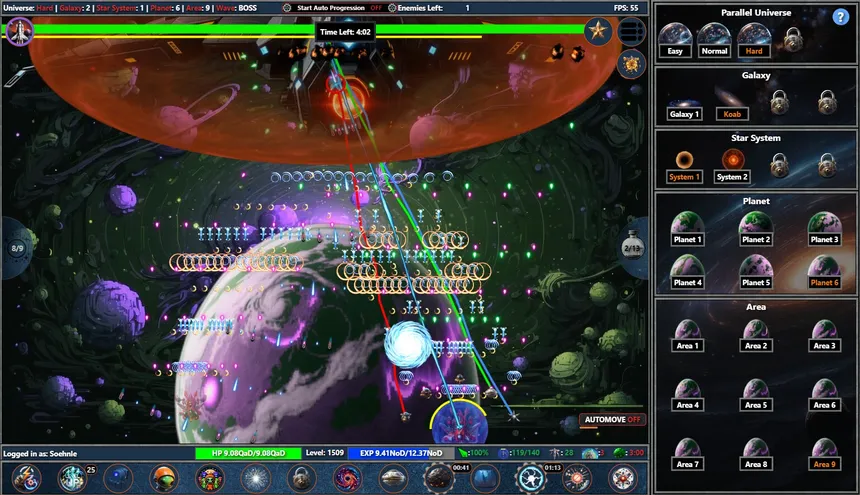Click the 119/140 stat counter
This screenshot has width=860, height=495.
(x=519, y=453)
